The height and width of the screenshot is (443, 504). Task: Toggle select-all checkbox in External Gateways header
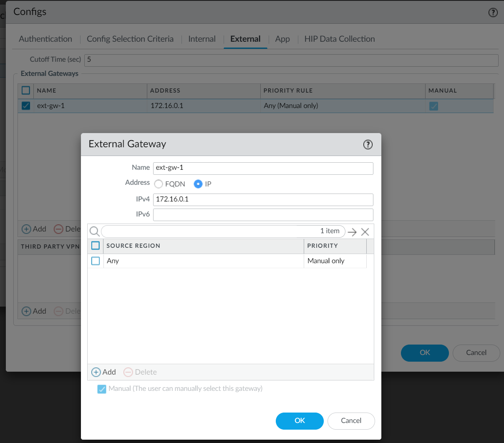(x=26, y=90)
